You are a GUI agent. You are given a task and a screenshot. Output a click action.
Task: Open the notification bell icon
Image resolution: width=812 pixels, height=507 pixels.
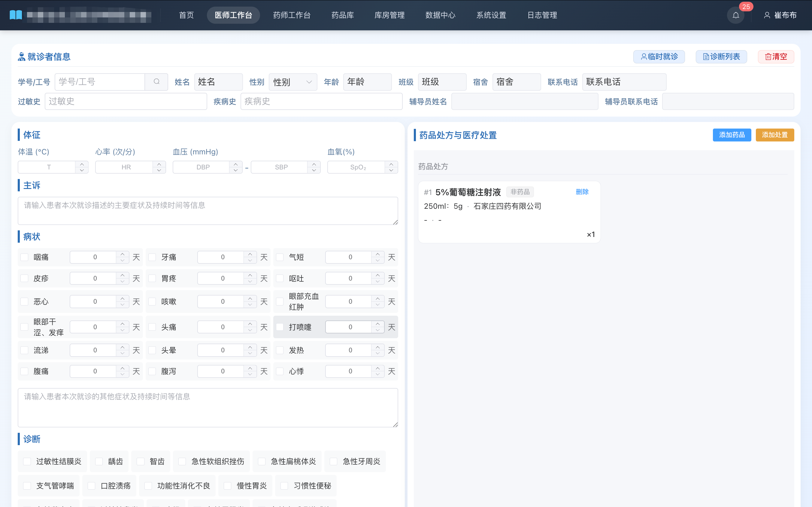735,15
